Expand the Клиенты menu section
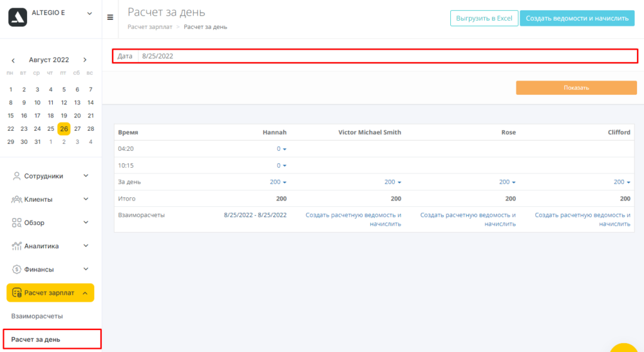644x352 pixels. point(86,199)
